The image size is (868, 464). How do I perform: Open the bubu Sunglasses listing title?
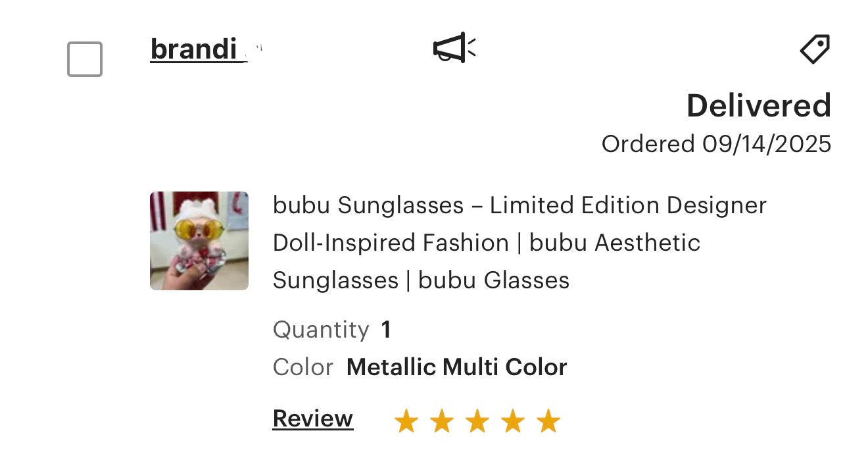coord(519,242)
